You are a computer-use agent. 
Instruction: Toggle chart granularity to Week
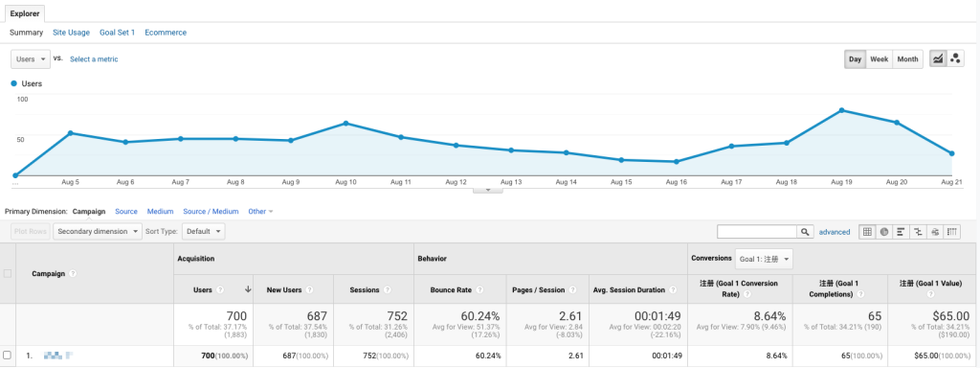coord(880,58)
